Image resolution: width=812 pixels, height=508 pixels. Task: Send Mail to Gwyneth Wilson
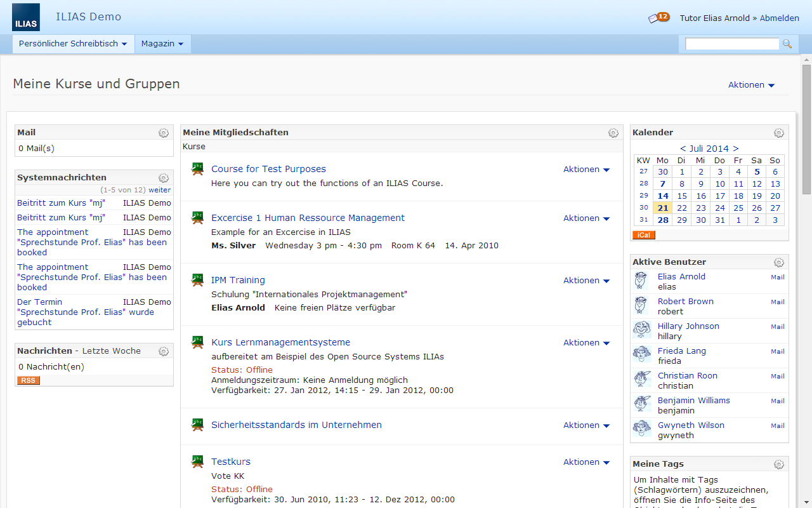click(x=778, y=425)
